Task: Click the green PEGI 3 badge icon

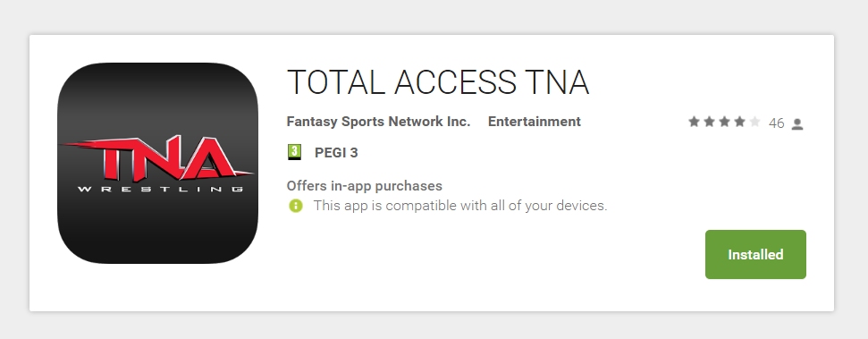Action: (x=295, y=152)
